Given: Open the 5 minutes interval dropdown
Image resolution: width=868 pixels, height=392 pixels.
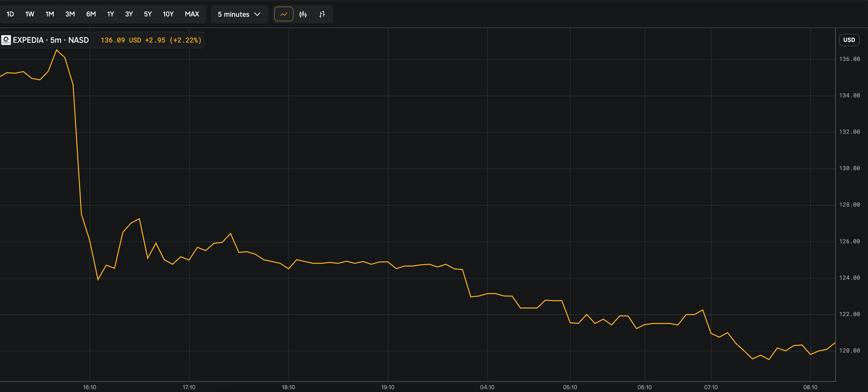Looking at the screenshot, I should point(239,14).
